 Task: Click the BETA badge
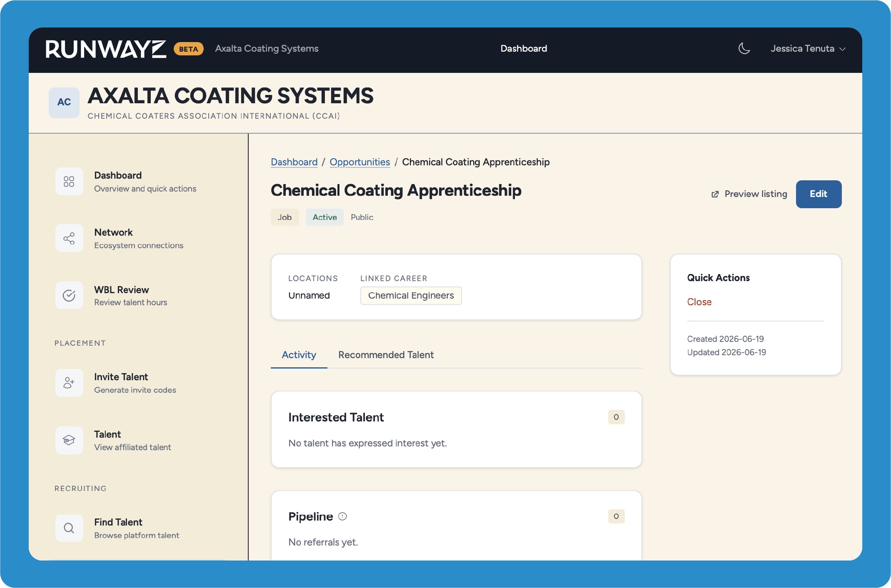189,49
